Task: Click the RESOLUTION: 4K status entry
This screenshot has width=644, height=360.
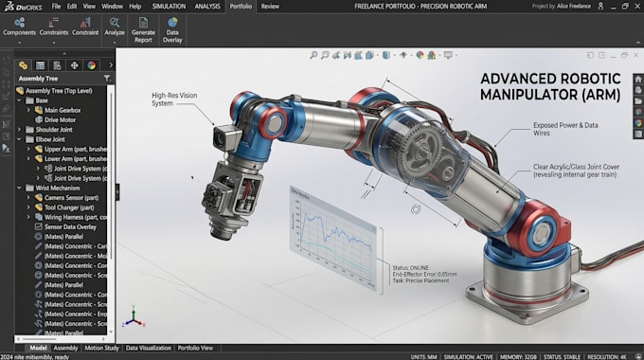Action: (x=607, y=357)
